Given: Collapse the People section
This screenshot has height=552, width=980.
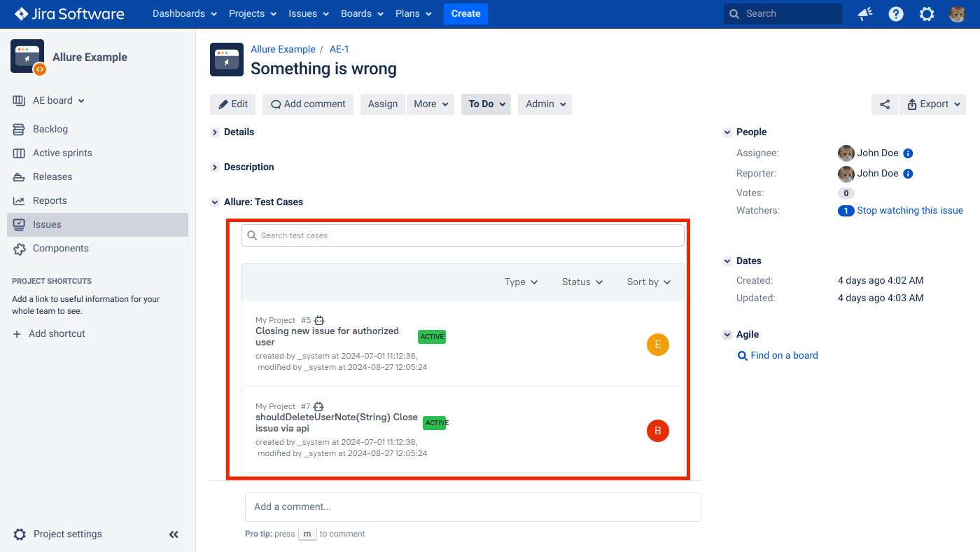Looking at the screenshot, I should click(x=727, y=132).
